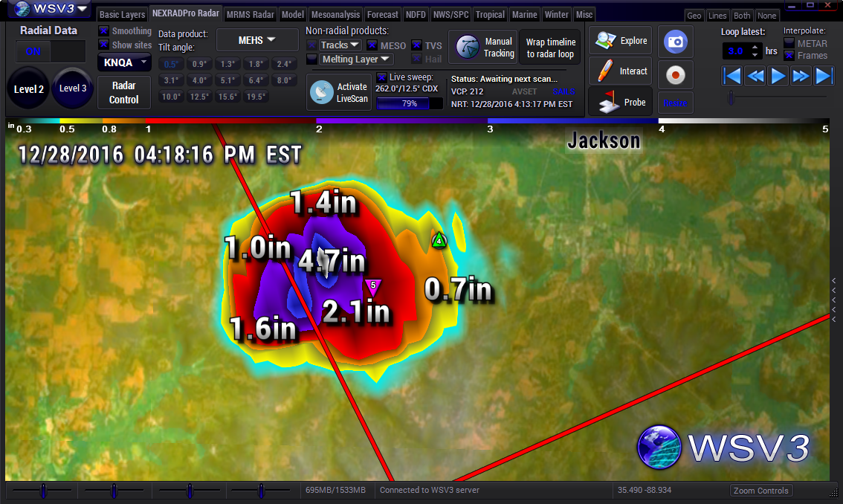The width and height of the screenshot is (843, 504).
Task: Toggle the Smoothing checkbox
Action: (x=104, y=30)
